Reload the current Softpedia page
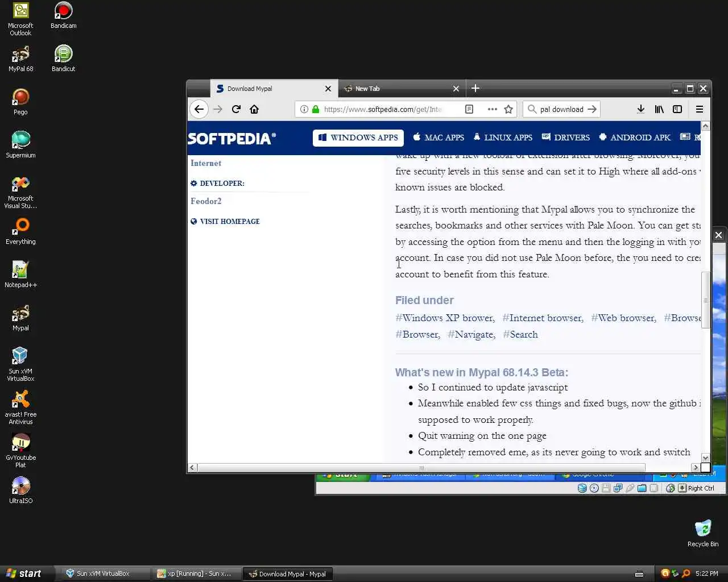This screenshot has width=728, height=582. tap(236, 109)
